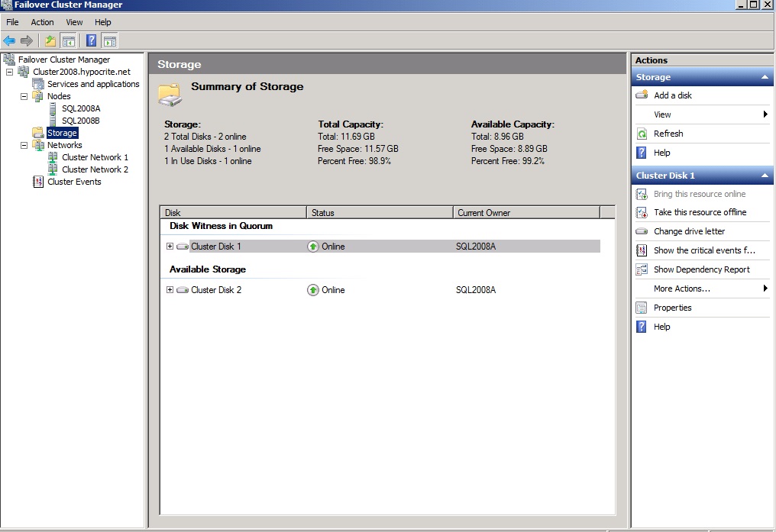This screenshot has width=776, height=532.
Task: Click SQL2008A owner of Cluster Disk 2
Action: [476, 290]
